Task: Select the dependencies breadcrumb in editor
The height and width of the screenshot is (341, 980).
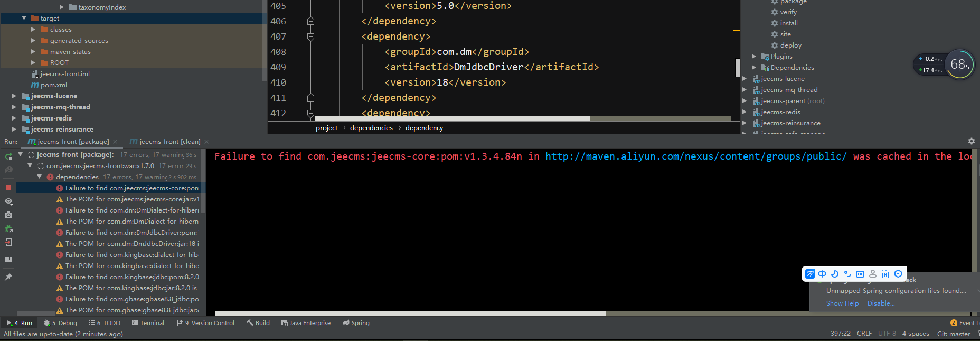Action: [371, 127]
